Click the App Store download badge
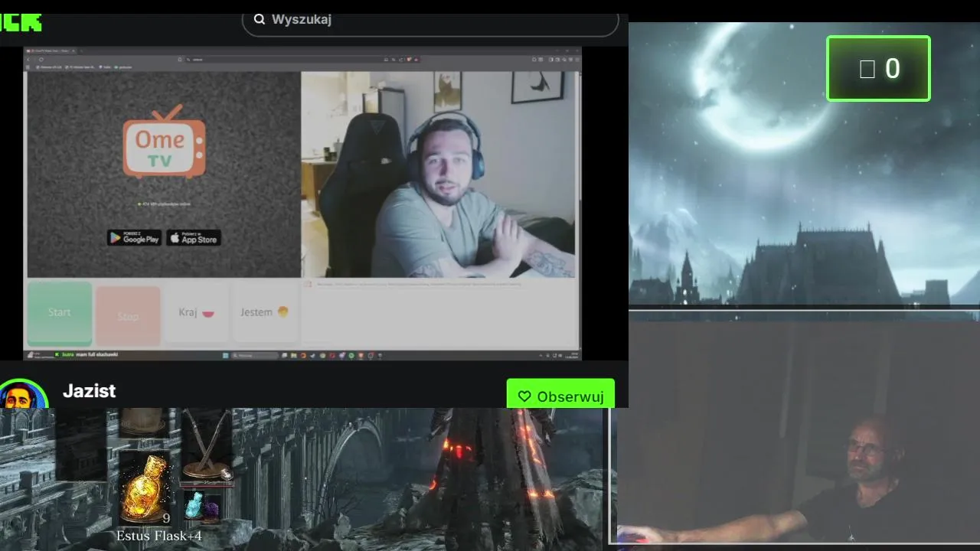The width and height of the screenshot is (980, 551). (194, 238)
